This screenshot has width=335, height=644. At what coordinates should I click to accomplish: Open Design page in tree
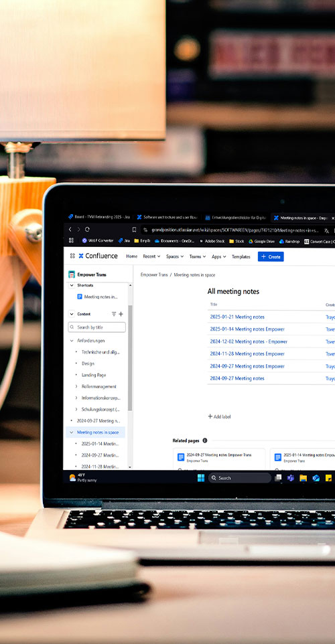point(88,364)
